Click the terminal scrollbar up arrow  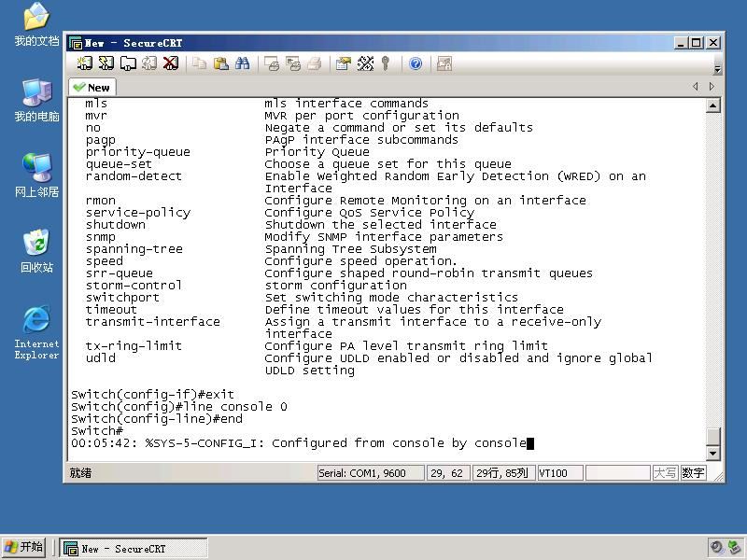[x=712, y=105]
